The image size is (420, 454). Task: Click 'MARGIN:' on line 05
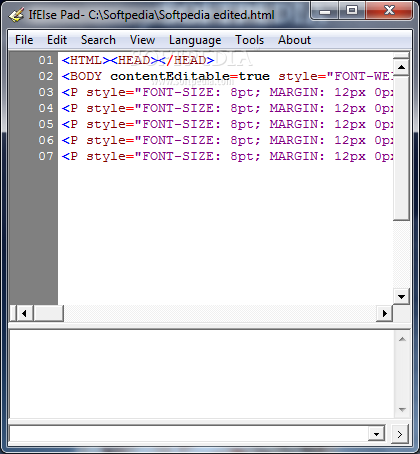point(297,124)
